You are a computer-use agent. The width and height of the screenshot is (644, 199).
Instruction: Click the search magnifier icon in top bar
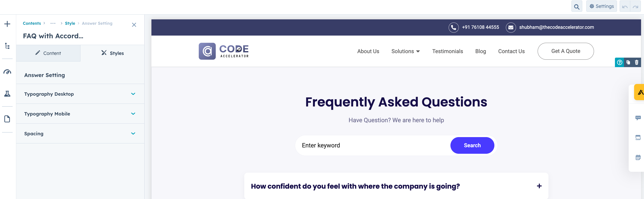coord(576,7)
